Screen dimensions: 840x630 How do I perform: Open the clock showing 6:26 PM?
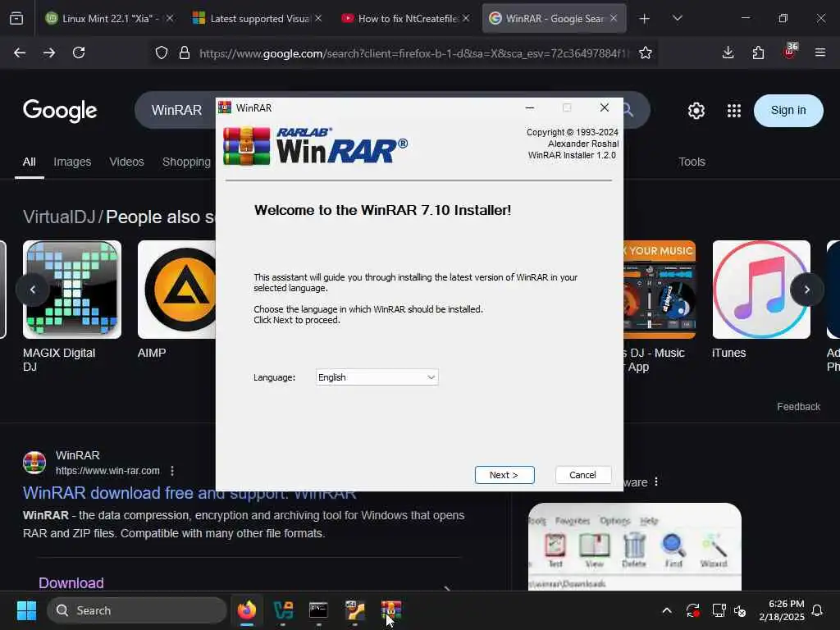point(782,610)
